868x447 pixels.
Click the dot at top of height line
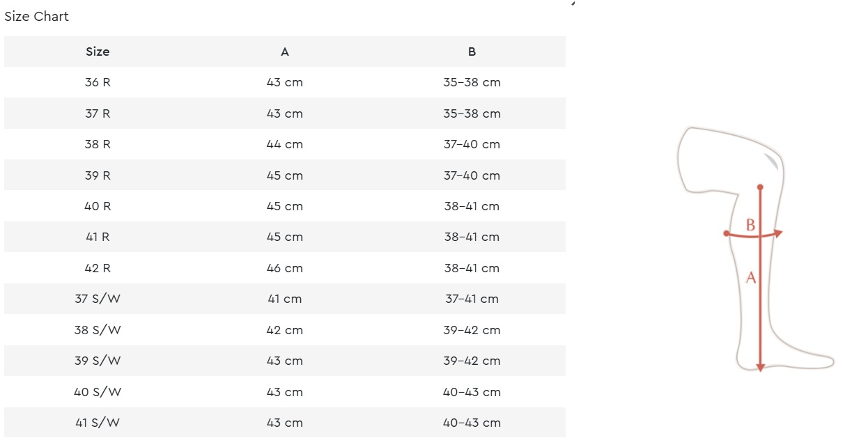click(760, 187)
